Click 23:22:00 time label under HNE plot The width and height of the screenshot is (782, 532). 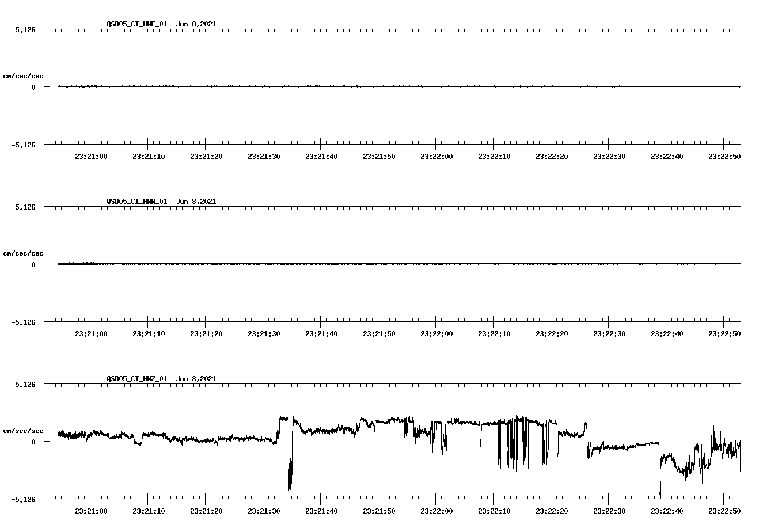436,156
